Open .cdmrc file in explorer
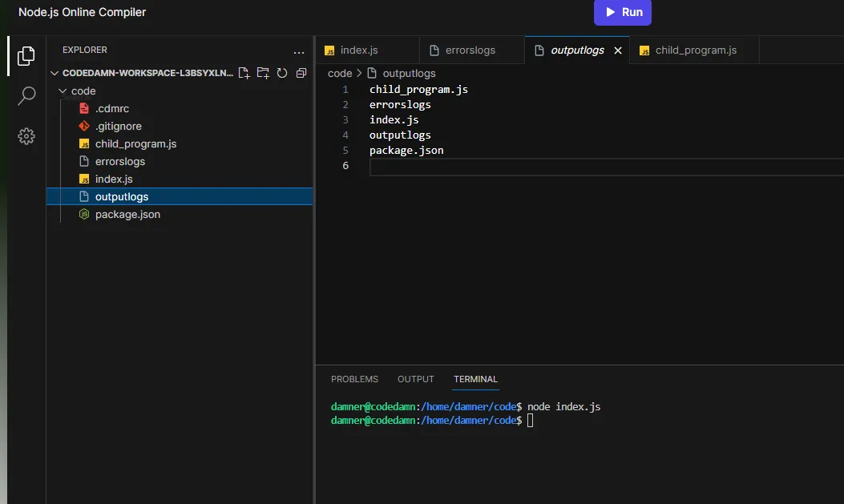The height and width of the screenshot is (504, 844). click(180, 108)
